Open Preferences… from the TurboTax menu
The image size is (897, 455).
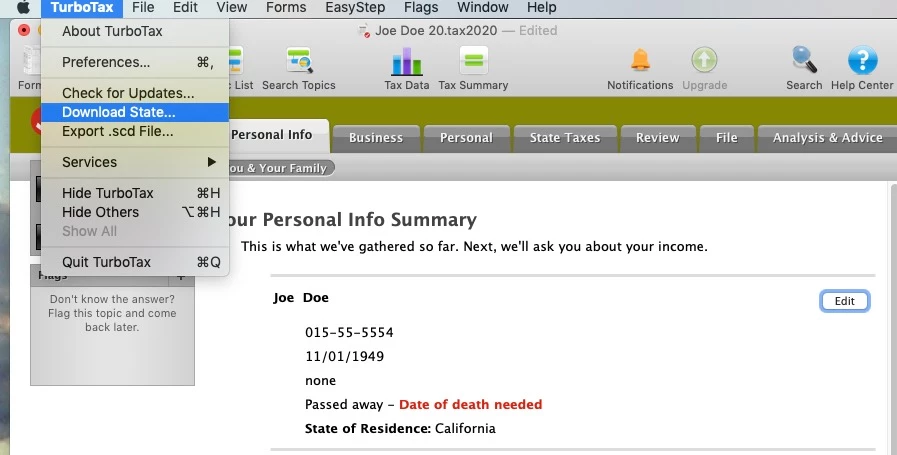[135, 62]
